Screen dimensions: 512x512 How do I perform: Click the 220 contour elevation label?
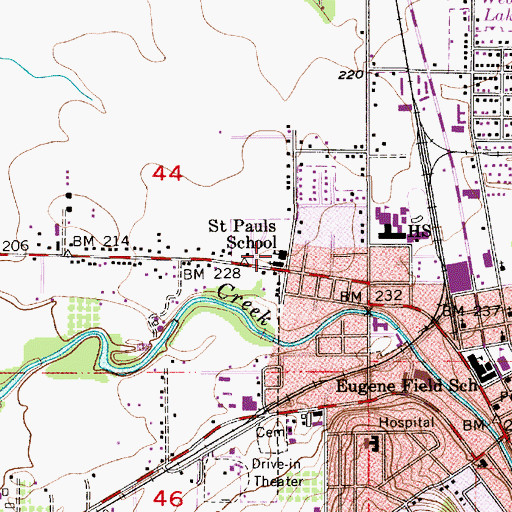[350, 75]
